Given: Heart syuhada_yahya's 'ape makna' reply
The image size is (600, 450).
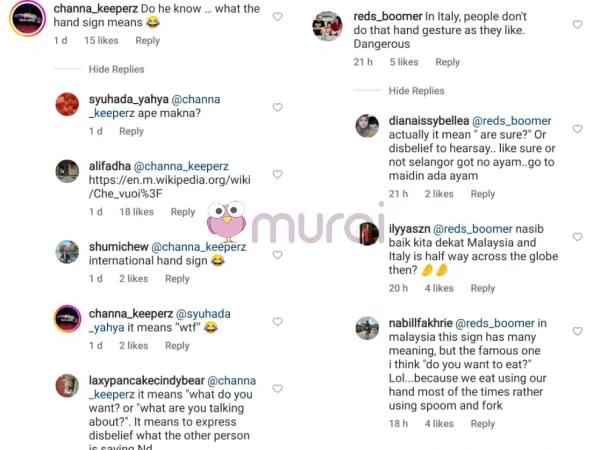Looking at the screenshot, I should pos(277,103).
